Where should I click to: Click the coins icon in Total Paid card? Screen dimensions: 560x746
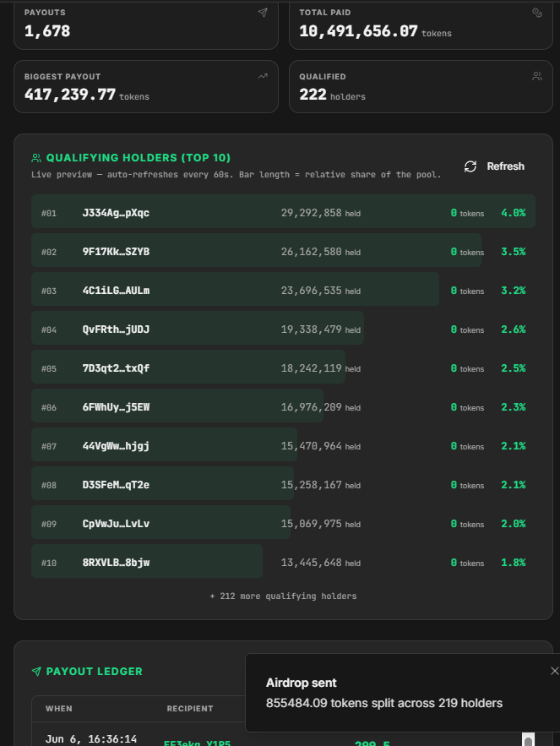(x=537, y=13)
